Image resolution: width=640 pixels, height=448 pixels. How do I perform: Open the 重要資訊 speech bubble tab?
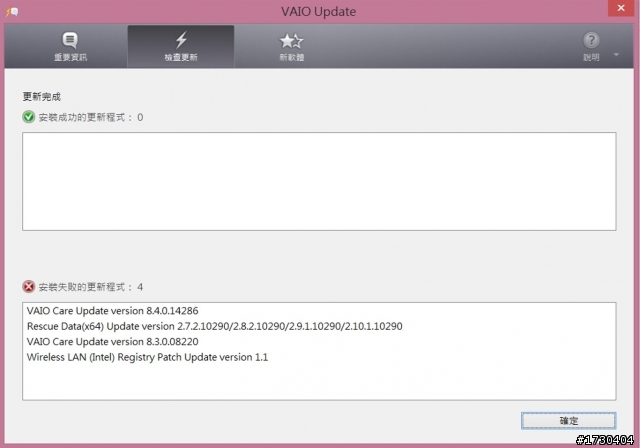70,47
